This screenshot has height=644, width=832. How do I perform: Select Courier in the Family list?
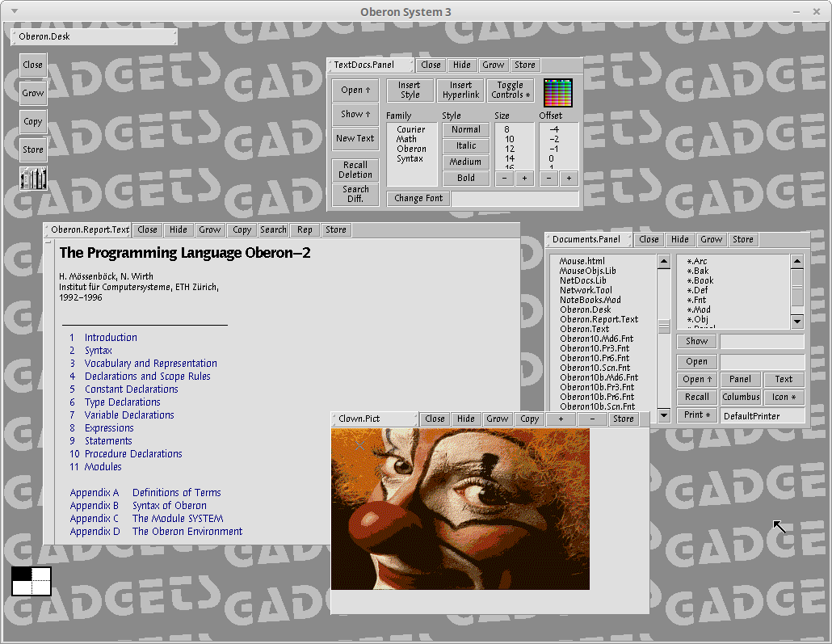click(x=410, y=129)
